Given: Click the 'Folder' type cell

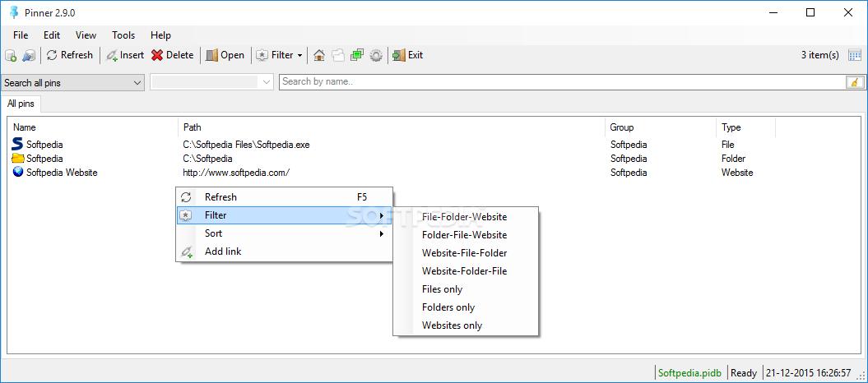Looking at the screenshot, I should (x=734, y=159).
